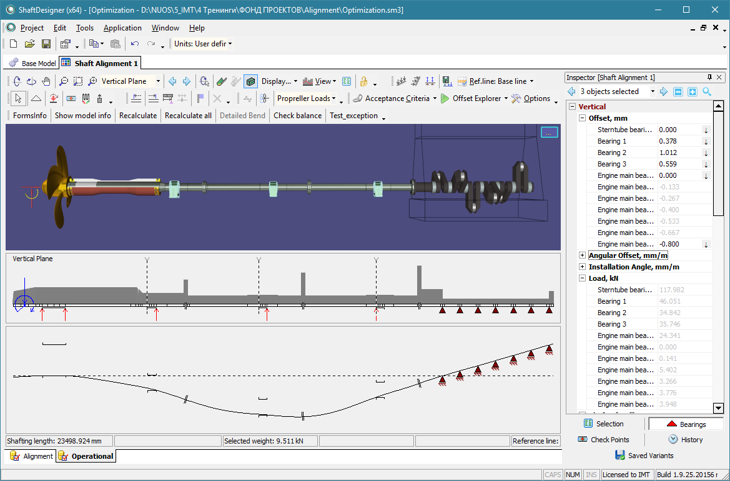Click the Inspector search magnifier icon

(707, 92)
